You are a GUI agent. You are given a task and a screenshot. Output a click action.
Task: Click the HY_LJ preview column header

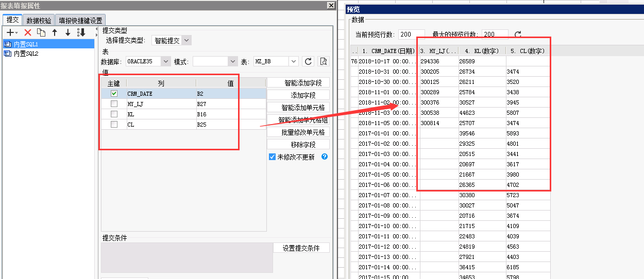click(x=439, y=51)
